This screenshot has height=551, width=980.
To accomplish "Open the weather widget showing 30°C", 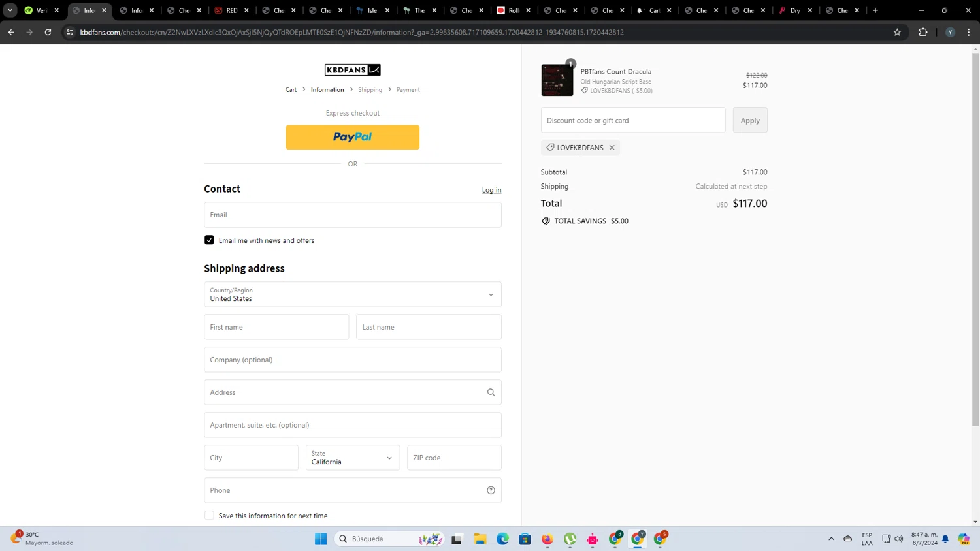I will pos(42,539).
